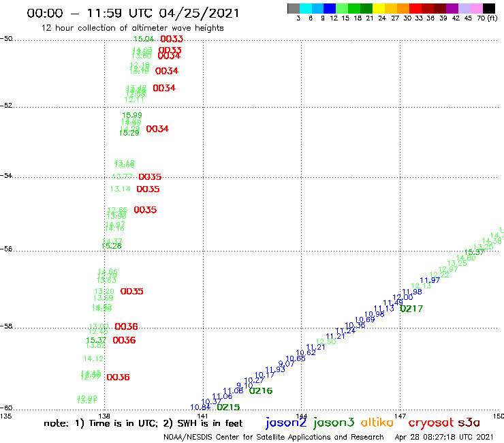
Task: Click the wave height value '12.11'
Action: pyautogui.click(x=134, y=100)
